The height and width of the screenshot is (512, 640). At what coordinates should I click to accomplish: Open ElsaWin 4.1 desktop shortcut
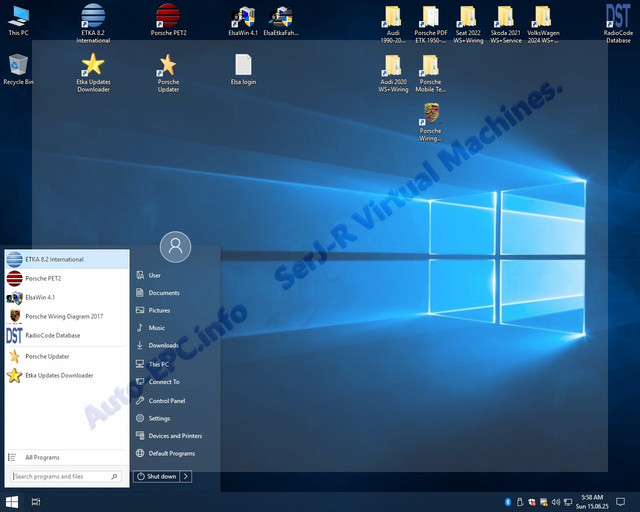[x=243, y=21]
